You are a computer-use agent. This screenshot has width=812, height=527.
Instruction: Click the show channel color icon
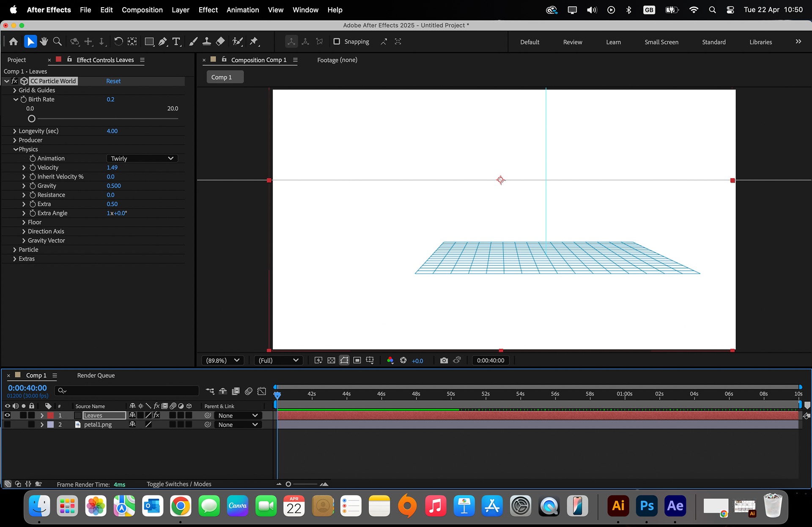pos(390,360)
